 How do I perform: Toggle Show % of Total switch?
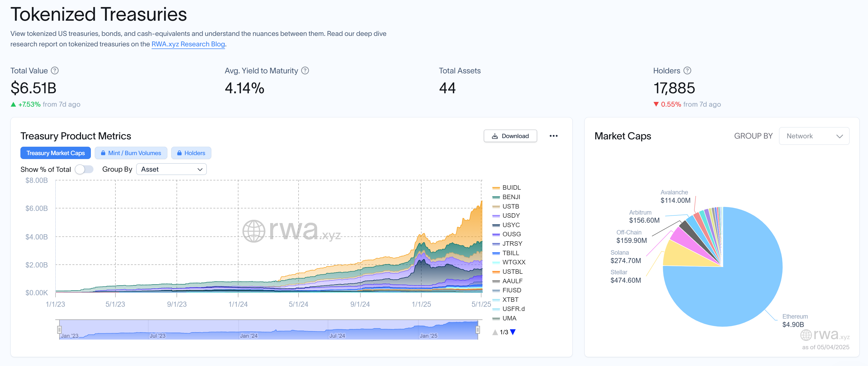(x=84, y=169)
